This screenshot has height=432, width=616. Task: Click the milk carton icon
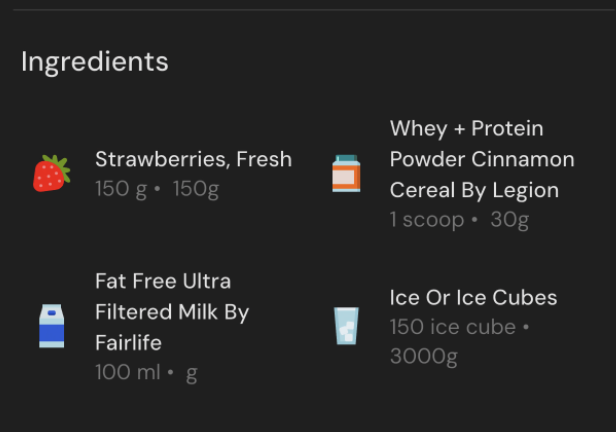[51, 326]
